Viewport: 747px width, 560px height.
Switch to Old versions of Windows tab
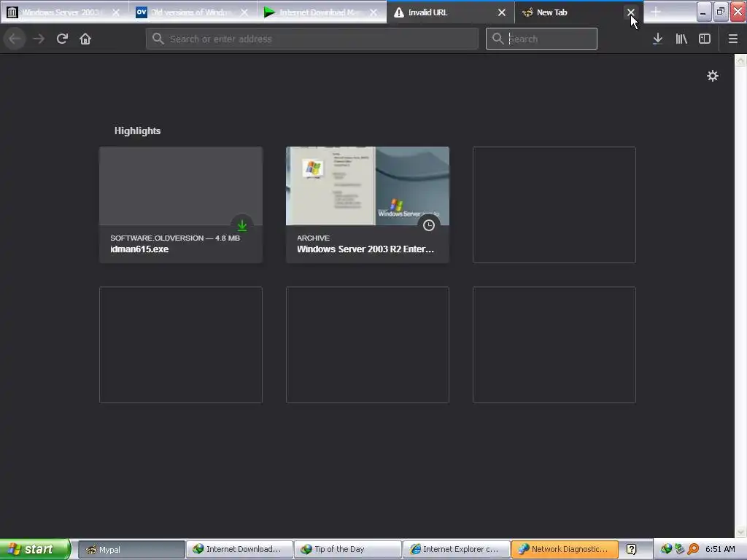[193, 12]
